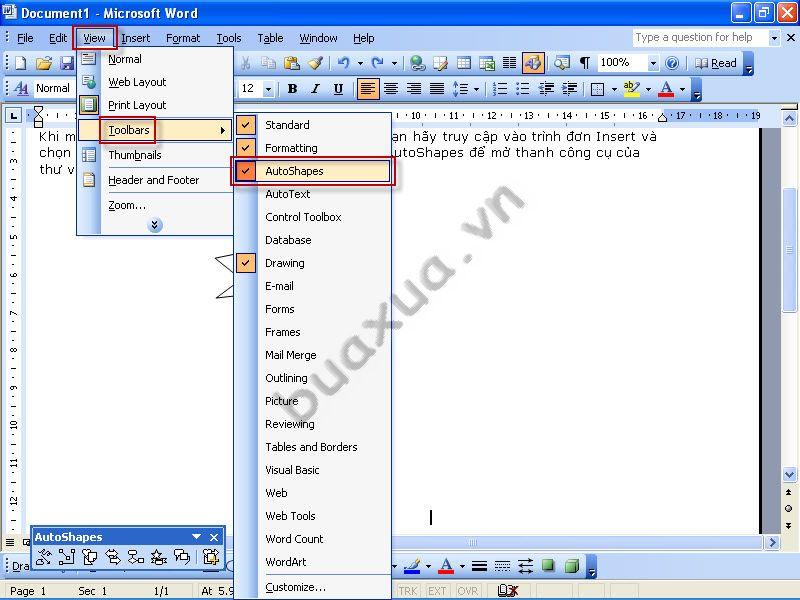Open Block Arrows in AutoShapes toolbar
Image resolution: width=800 pixels, height=600 pixels.
tap(113, 557)
